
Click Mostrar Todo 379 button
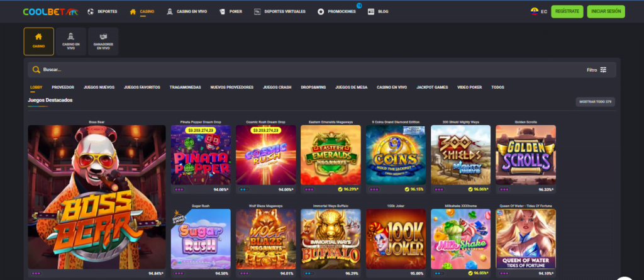[594, 102]
